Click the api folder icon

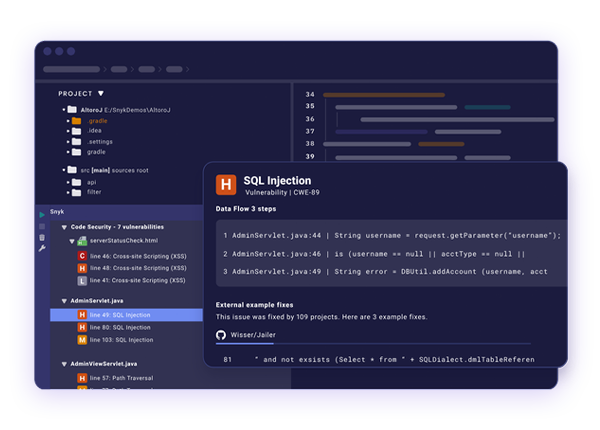pos(77,182)
